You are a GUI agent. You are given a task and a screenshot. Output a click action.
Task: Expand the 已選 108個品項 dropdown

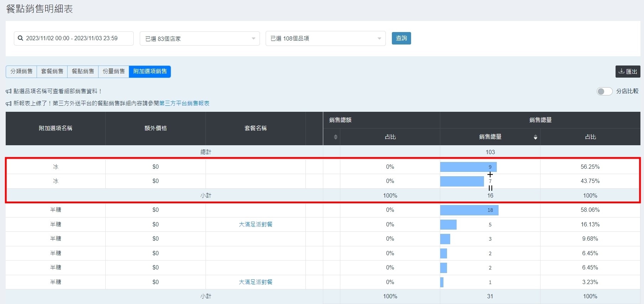pos(325,38)
